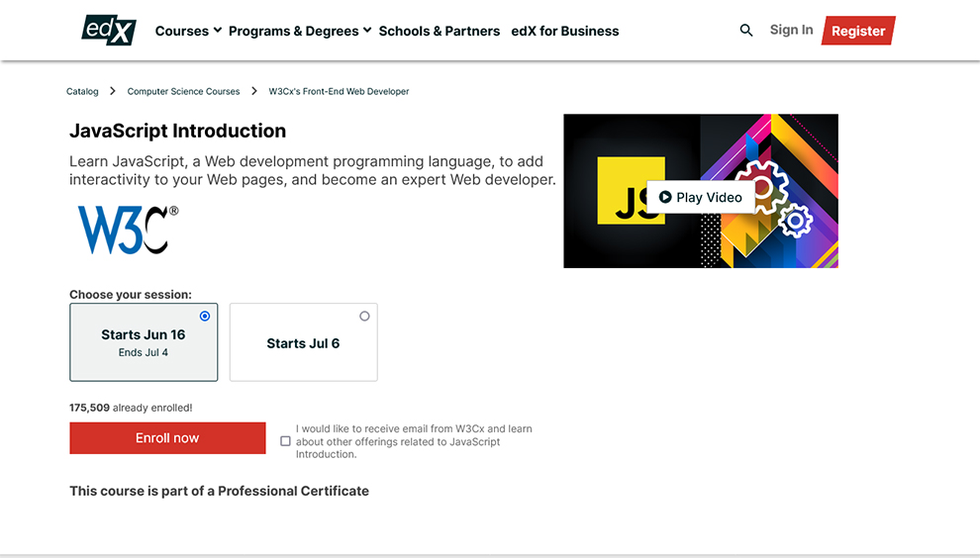Open W3Cx's Front-End Web Developer breadcrumb
The height and width of the screenshot is (558, 980).
tap(339, 91)
